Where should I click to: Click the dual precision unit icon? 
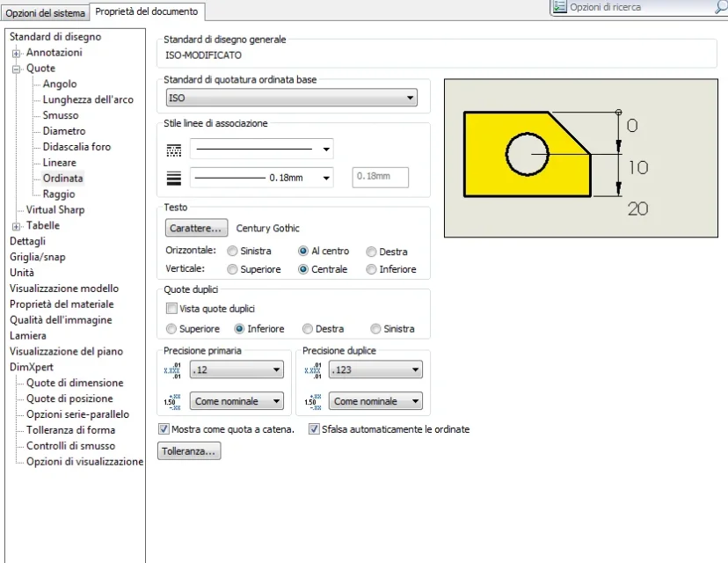(x=312, y=370)
